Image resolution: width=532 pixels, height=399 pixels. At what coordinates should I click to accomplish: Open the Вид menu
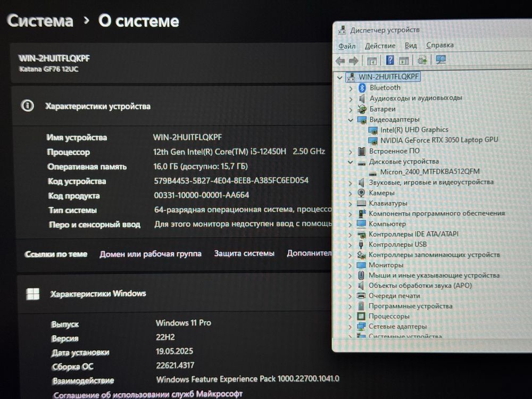[411, 45]
